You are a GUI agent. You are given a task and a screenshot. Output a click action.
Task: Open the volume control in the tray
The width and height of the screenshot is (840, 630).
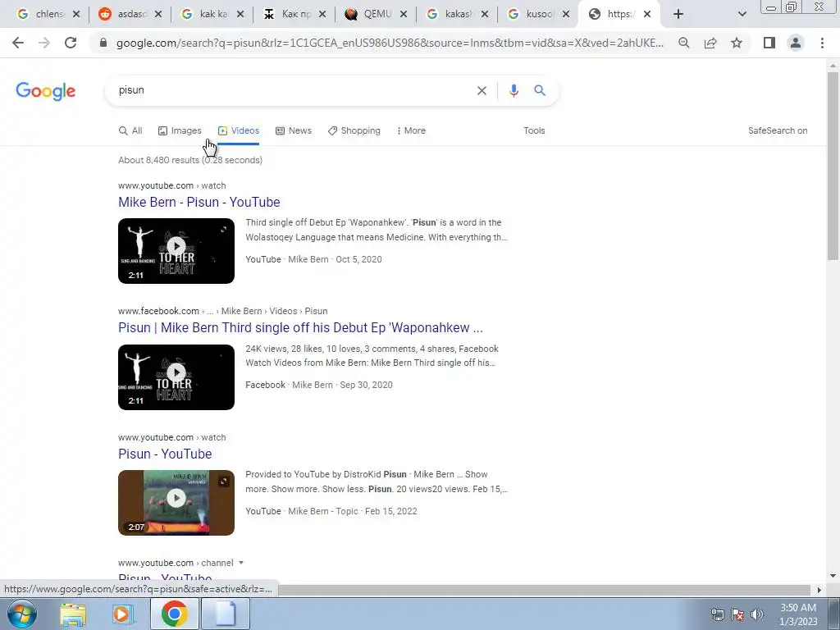point(757,614)
